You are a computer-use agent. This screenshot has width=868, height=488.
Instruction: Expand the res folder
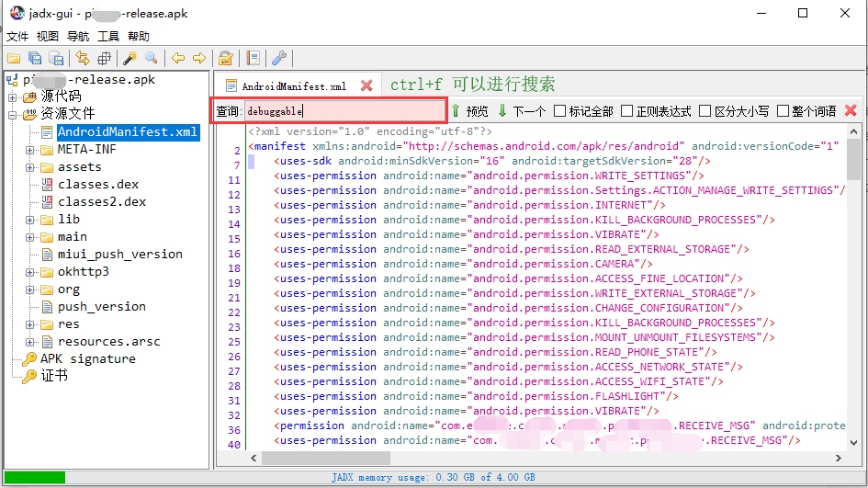coord(30,324)
